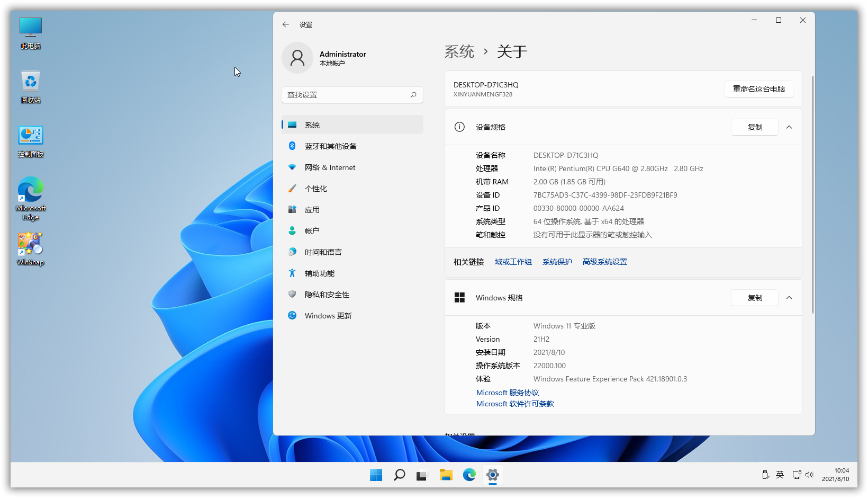This screenshot has height=498, width=868.
Task: Open 蓝牙和其他设备 settings
Action: pyautogui.click(x=352, y=146)
